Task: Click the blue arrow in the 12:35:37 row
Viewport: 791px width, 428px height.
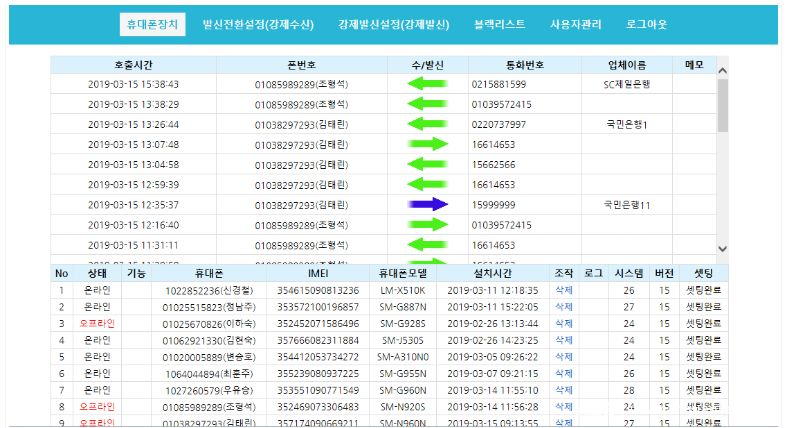Action: (427, 204)
